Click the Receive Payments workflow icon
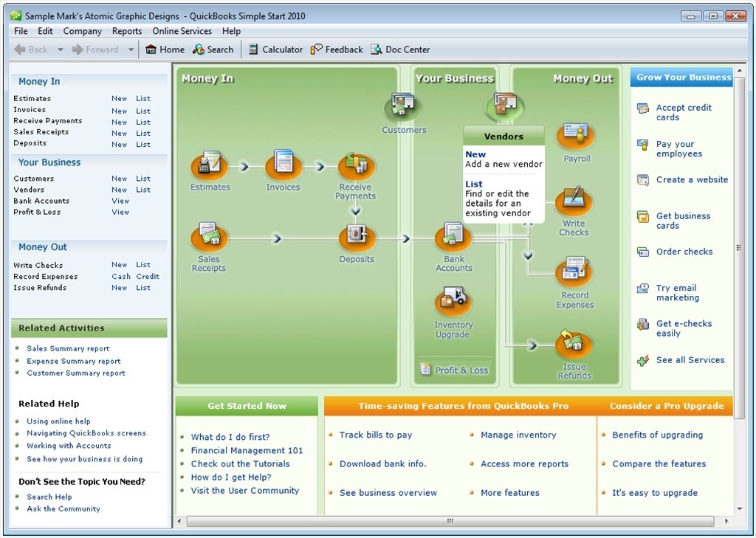 (357, 166)
